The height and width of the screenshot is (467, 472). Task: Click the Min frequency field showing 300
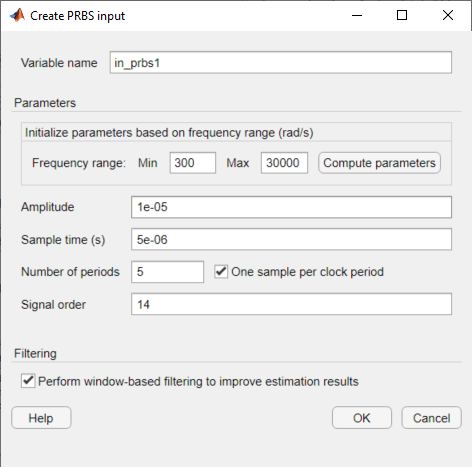[193, 163]
